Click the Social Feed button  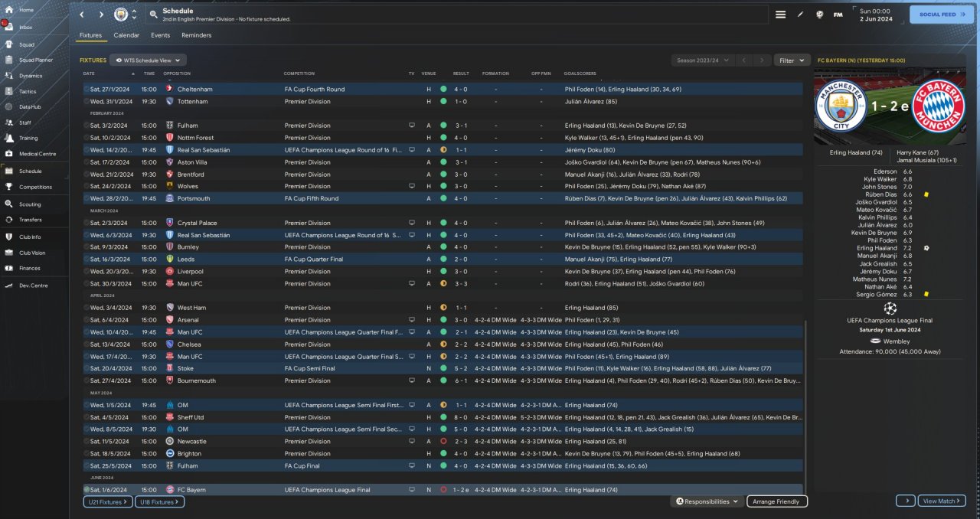coord(942,15)
